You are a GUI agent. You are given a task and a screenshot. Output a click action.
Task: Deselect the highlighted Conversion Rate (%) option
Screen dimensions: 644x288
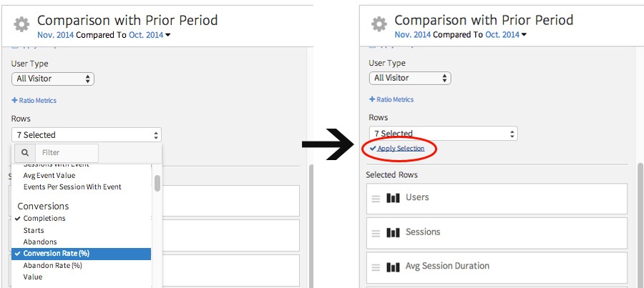tap(56, 254)
